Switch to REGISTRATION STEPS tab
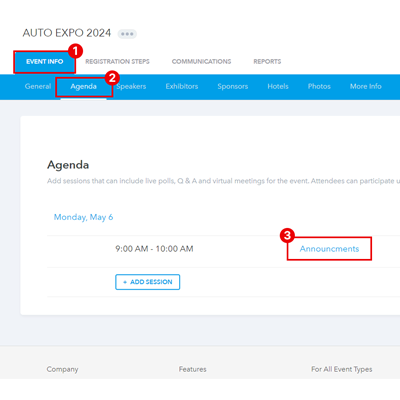The height and width of the screenshot is (400, 400). click(x=117, y=62)
